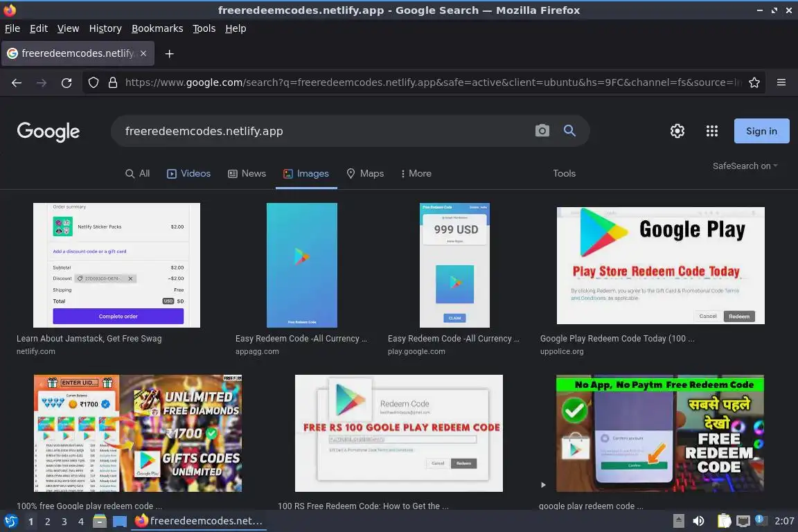Image resolution: width=798 pixels, height=532 pixels.
Task: Expand the SafeSearch on dropdown
Action: 745,166
